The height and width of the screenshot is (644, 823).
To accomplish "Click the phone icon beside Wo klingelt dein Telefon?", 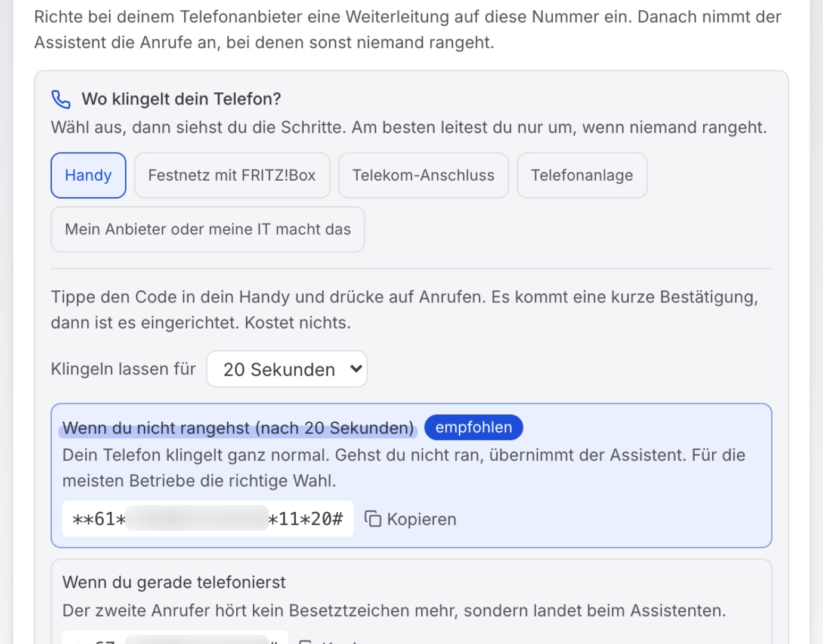I will (x=61, y=99).
